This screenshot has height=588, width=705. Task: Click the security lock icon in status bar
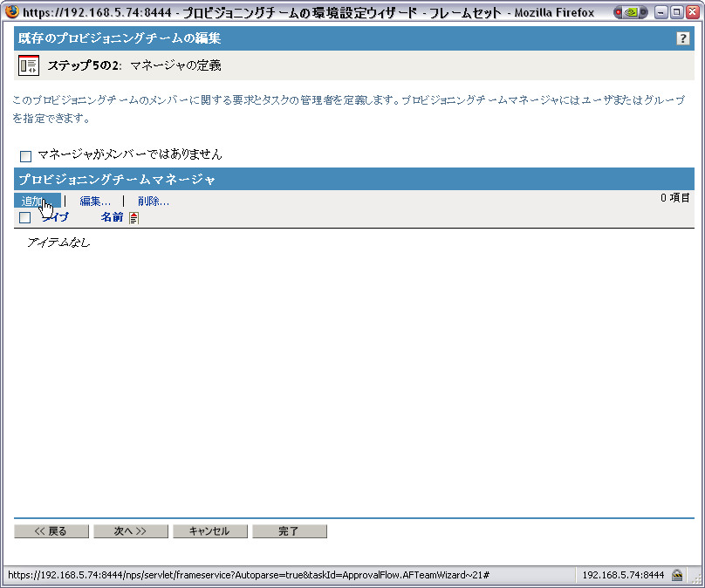point(677,575)
